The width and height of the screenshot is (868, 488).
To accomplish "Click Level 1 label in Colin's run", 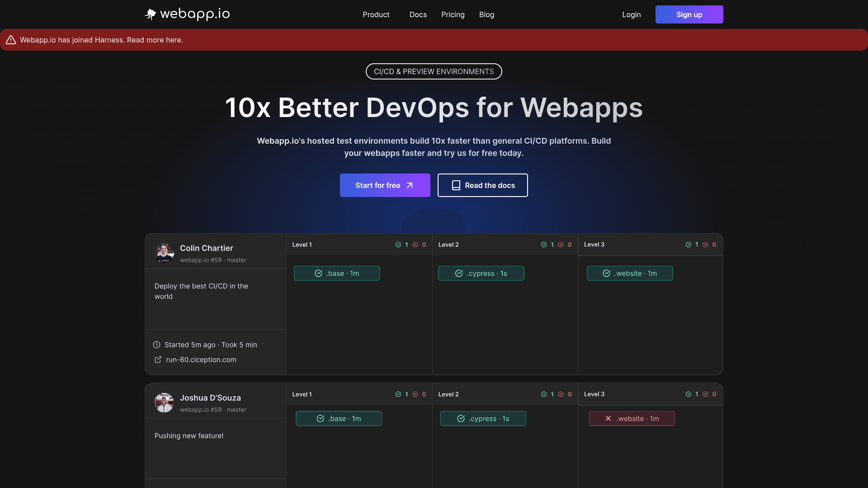I will point(302,244).
